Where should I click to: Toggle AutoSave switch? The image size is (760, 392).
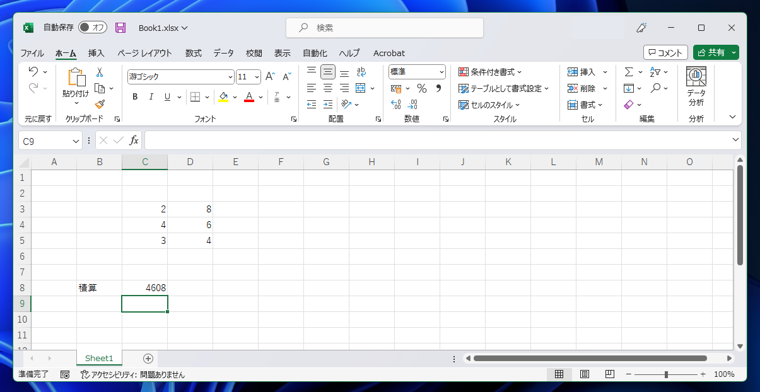pos(93,28)
